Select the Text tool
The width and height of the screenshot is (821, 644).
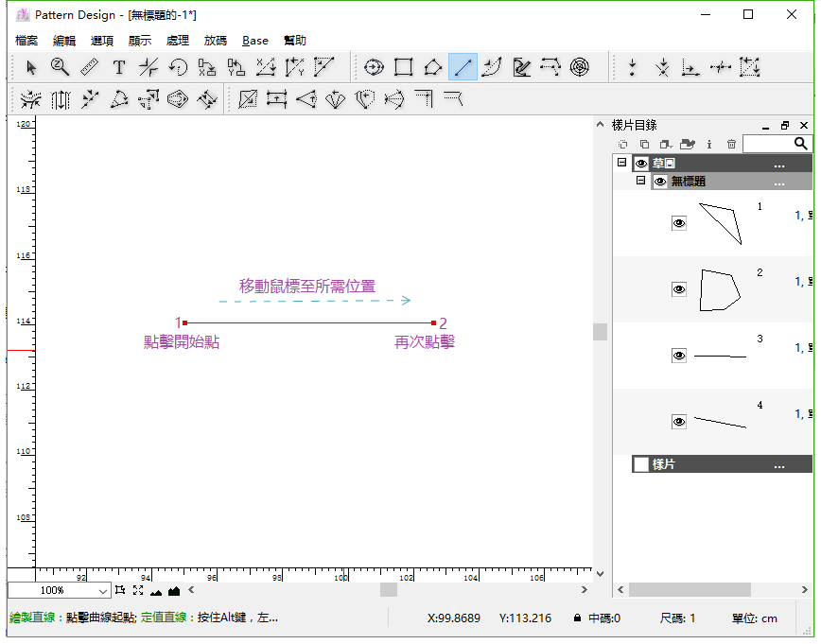coord(118,67)
